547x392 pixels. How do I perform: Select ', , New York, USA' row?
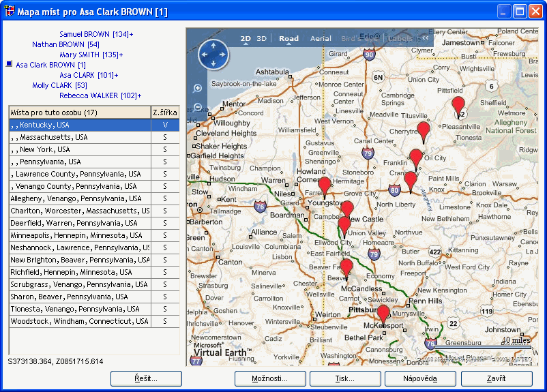tap(94, 149)
